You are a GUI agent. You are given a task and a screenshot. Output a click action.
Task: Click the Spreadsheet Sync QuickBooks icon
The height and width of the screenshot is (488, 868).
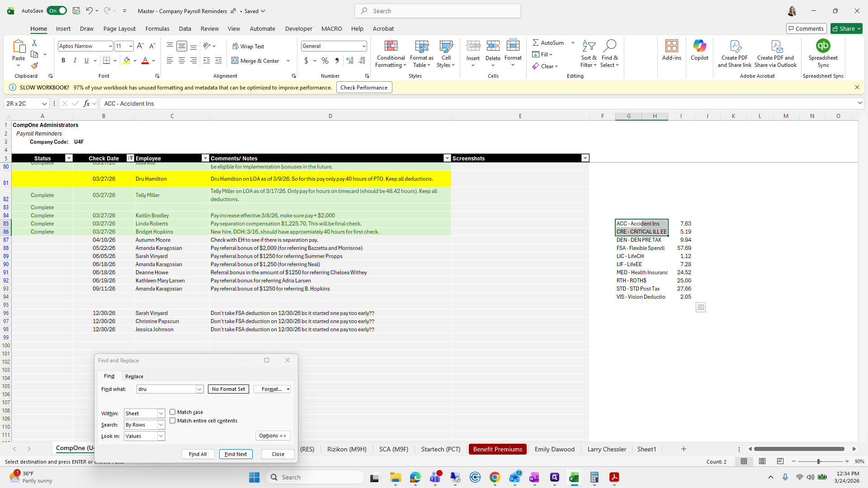823,46
